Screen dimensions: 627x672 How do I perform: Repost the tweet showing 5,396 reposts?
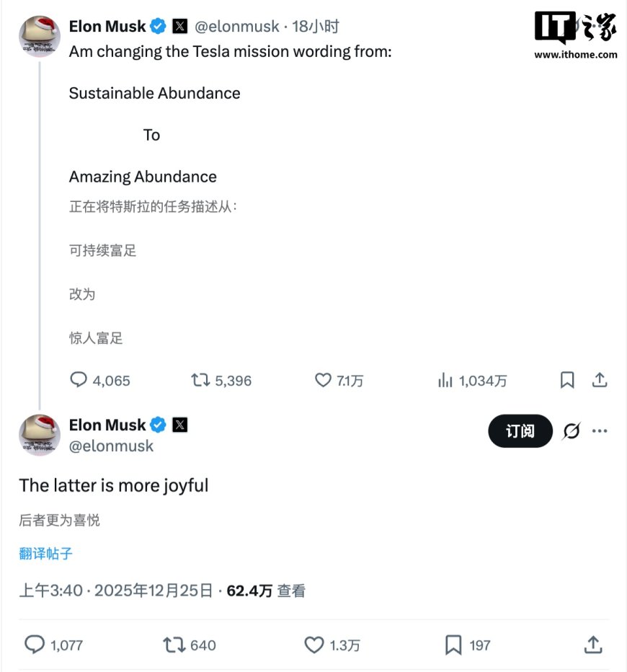(200, 380)
